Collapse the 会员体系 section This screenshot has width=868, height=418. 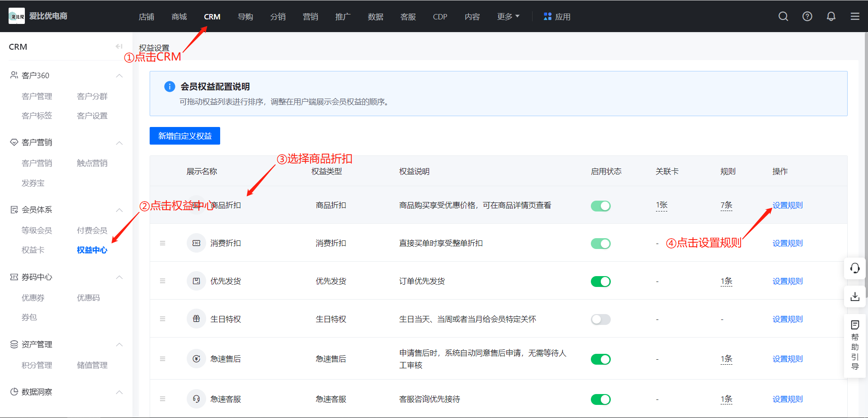coord(119,210)
